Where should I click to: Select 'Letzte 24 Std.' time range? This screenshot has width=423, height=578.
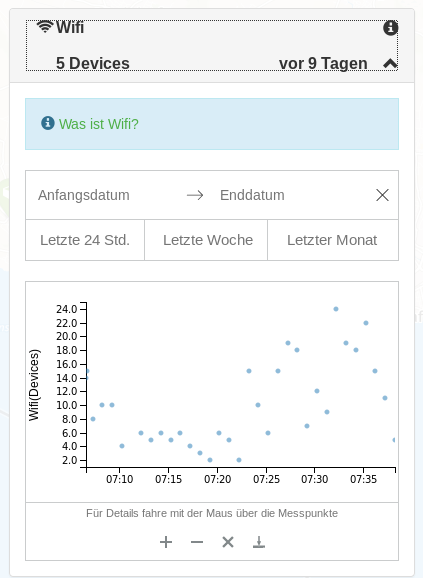pyautogui.click(x=85, y=240)
